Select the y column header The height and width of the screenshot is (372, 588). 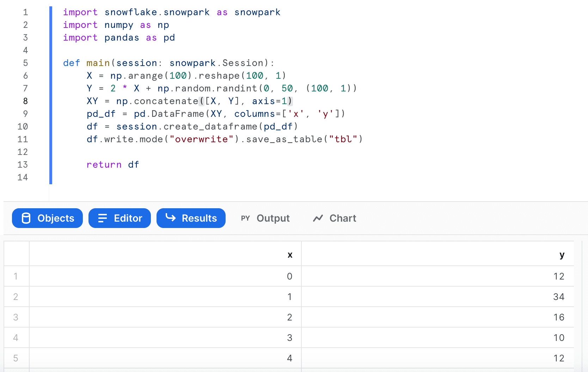(x=562, y=254)
